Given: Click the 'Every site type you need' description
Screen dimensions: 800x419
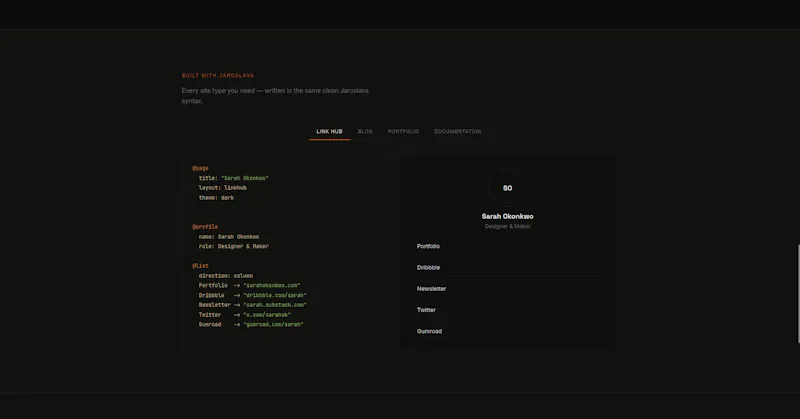Looking at the screenshot, I should [x=275, y=95].
